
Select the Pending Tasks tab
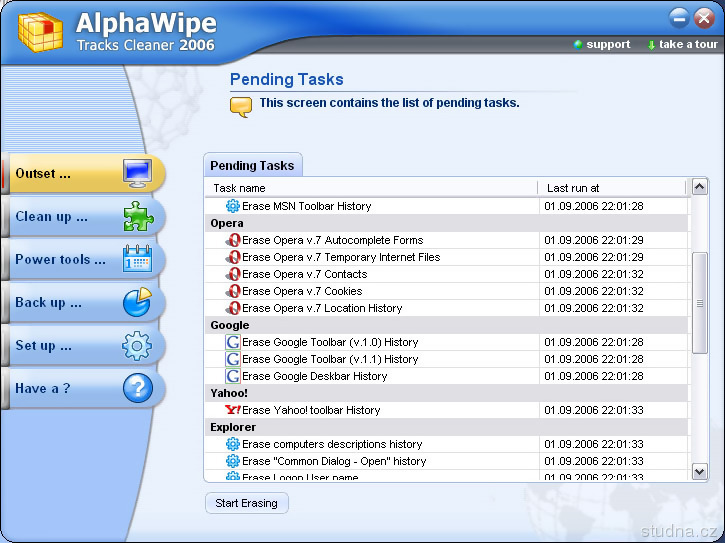pyautogui.click(x=252, y=166)
